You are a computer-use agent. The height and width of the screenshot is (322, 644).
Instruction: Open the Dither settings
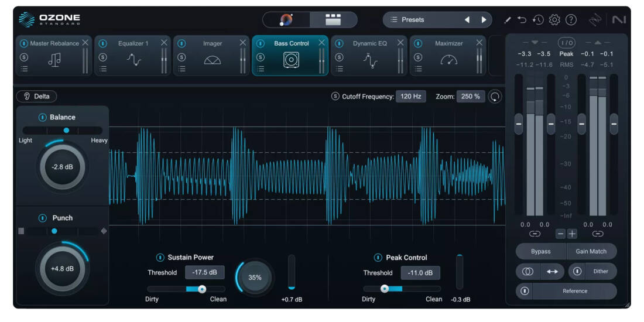601,272
